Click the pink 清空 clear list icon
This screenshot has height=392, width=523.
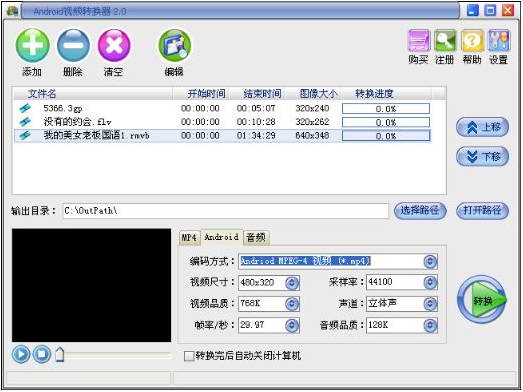(114, 45)
